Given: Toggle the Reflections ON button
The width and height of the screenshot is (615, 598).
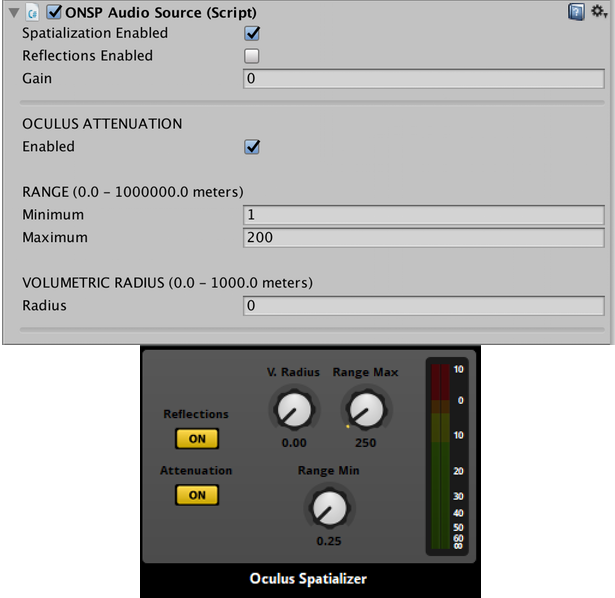Looking at the screenshot, I should point(196,438).
